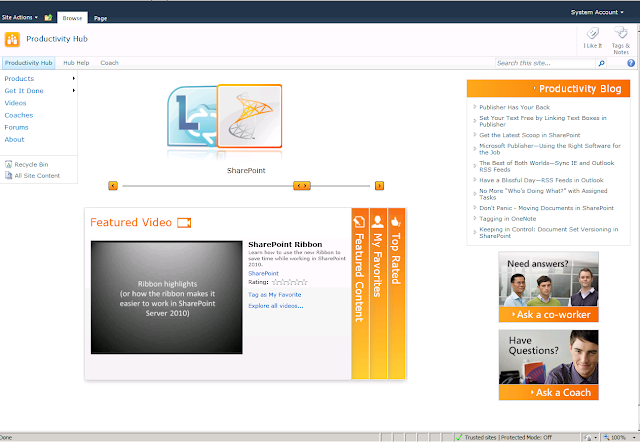Expand the Products submenu arrow
This screenshot has width=640, height=442.
[x=73, y=78]
